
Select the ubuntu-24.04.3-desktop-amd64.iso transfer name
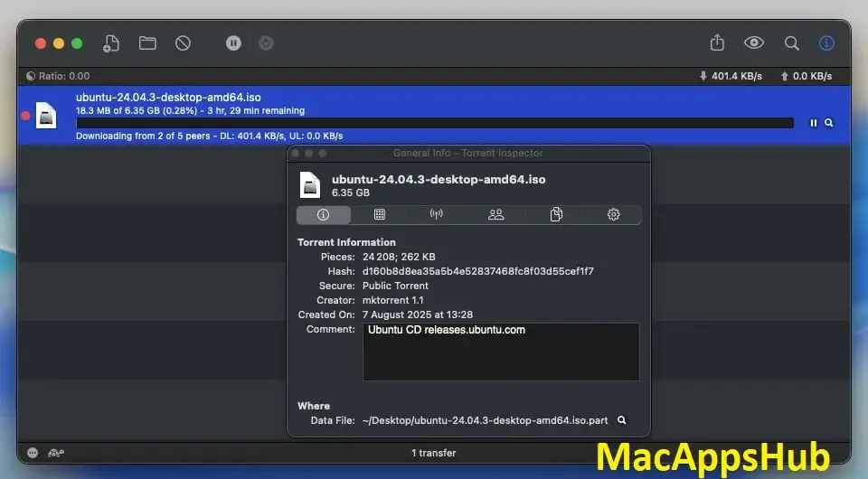point(168,98)
